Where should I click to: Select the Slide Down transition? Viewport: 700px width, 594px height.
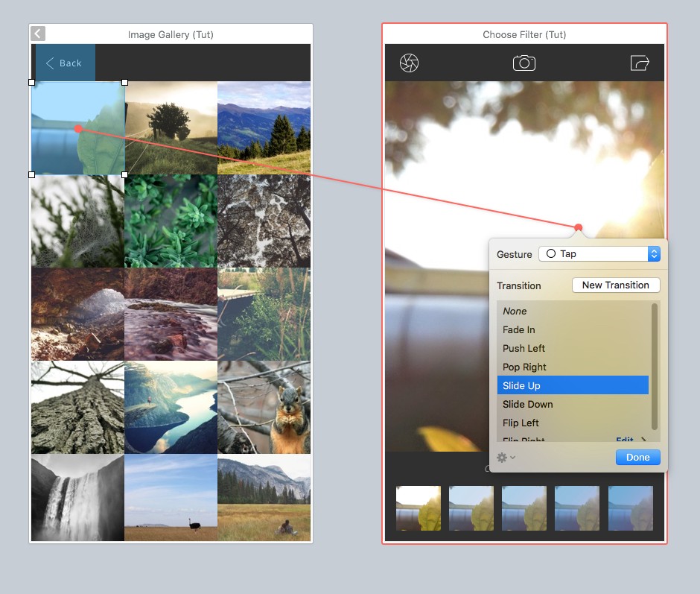point(527,405)
